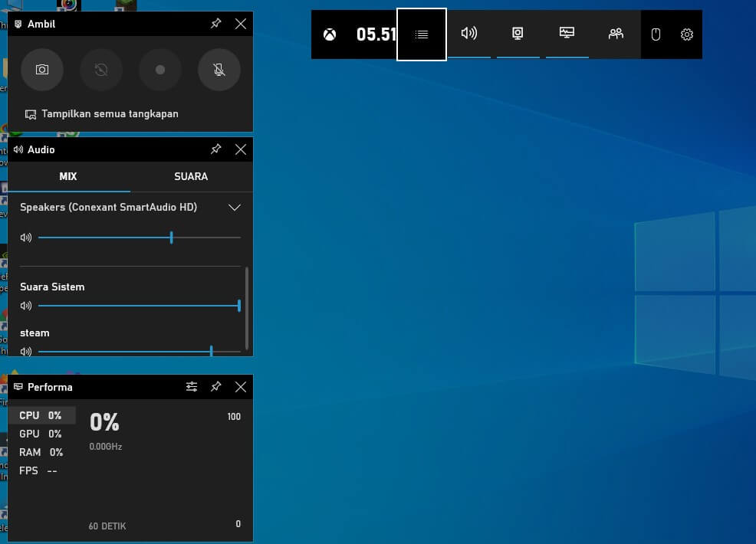756x544 pixels.
Task: Pin the Ambil capture widget
Action: (x=216, y=24)
